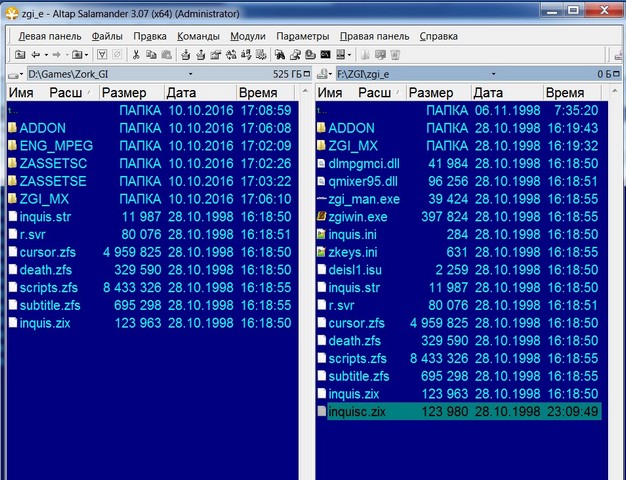
Task: Select inquisc.zix highlighted file
Action: point(461,411)
